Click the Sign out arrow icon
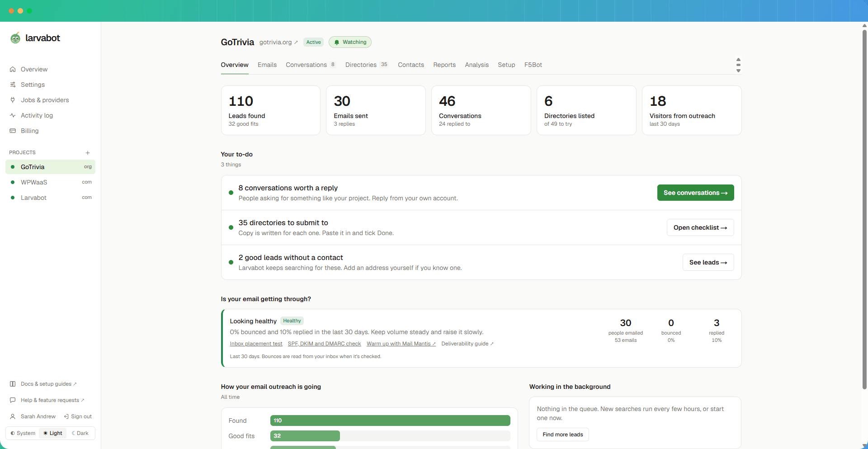 click(x=66, y=416)
